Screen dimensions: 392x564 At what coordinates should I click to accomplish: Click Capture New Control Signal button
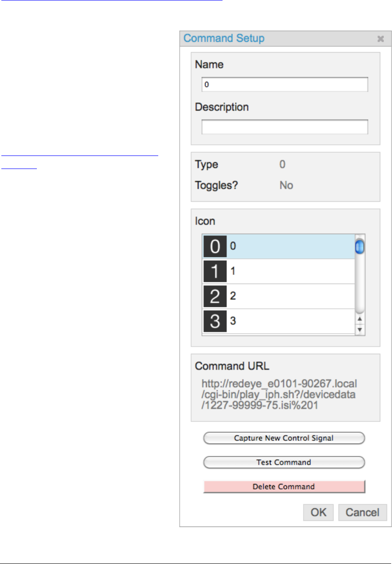(x=284, y=438)
